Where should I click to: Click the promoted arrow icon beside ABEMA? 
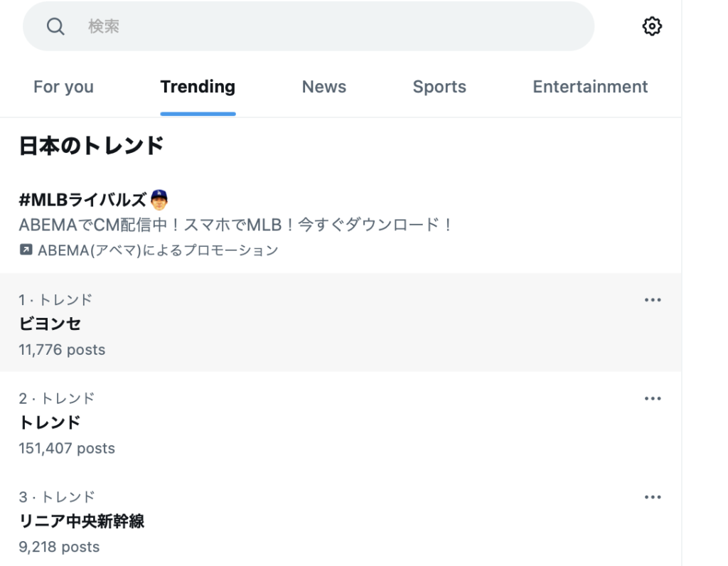pyautogui.click(x=26, y=250)
